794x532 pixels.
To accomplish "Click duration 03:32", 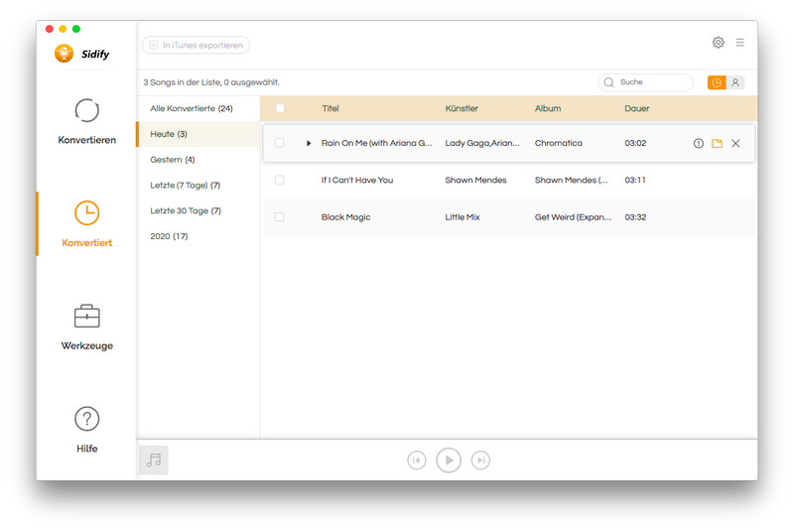I will (x=635, y=217).
